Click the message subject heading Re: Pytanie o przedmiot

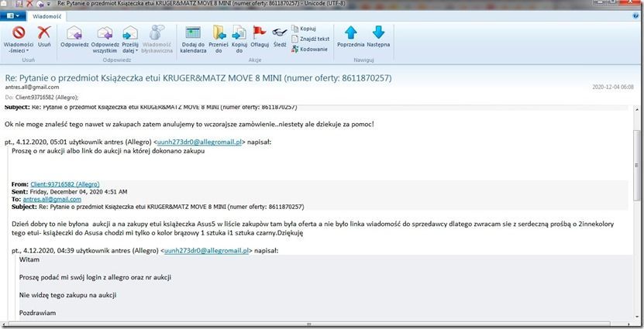[x=198, y=77]
